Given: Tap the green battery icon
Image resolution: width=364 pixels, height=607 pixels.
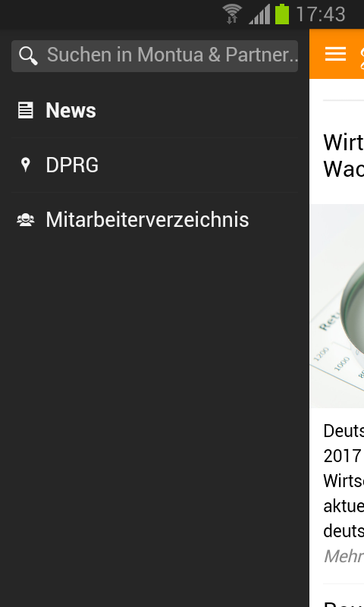Looking at the screenshot, I should [x=282, y=14].
